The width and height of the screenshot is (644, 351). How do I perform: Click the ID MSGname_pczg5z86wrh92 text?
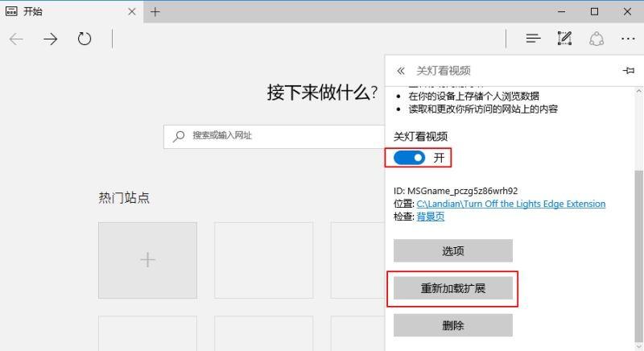coord(456,191)
